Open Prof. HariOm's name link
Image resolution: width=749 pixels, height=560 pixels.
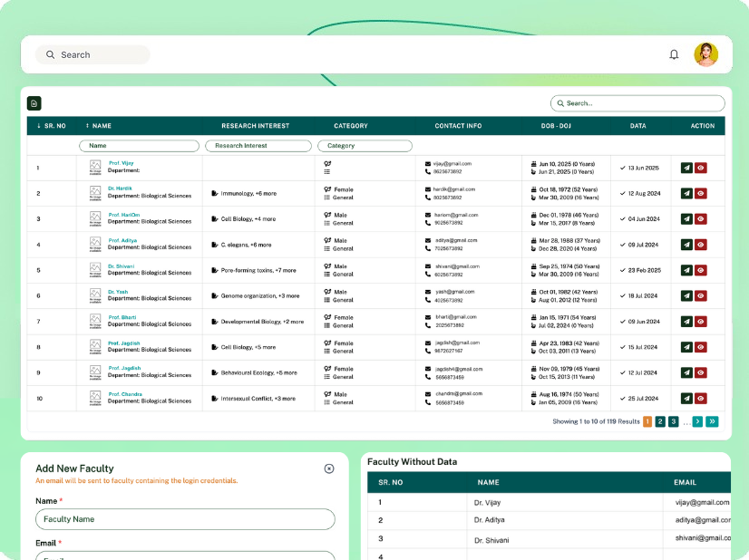124,215
